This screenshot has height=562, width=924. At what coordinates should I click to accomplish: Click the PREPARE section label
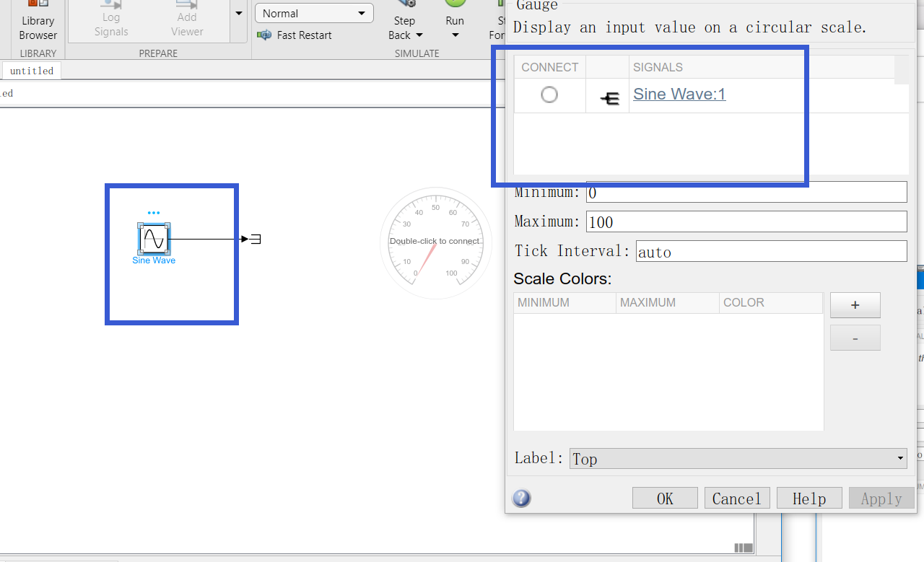158,53
